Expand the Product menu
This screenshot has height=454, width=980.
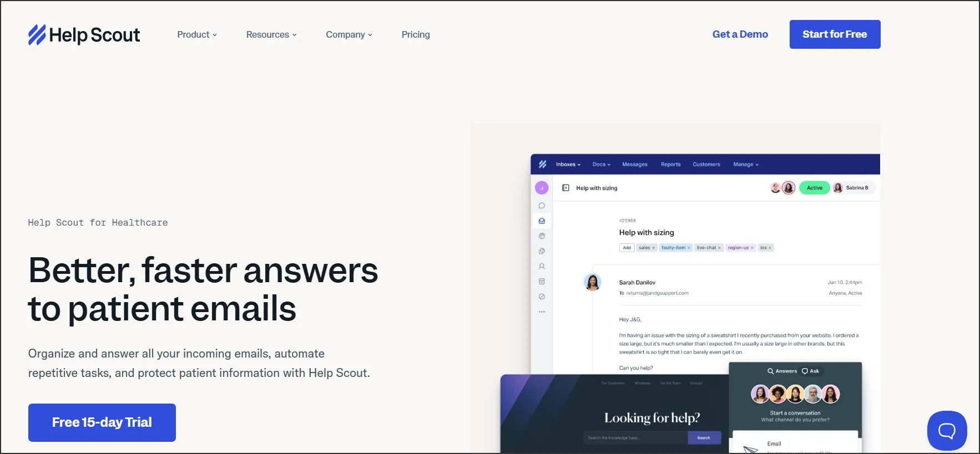197,34
